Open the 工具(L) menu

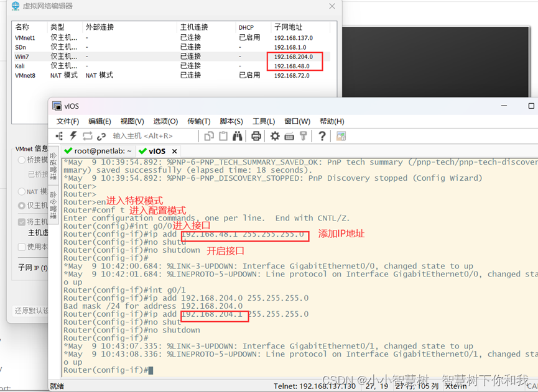pyautogui.click(x=264, y=121)
